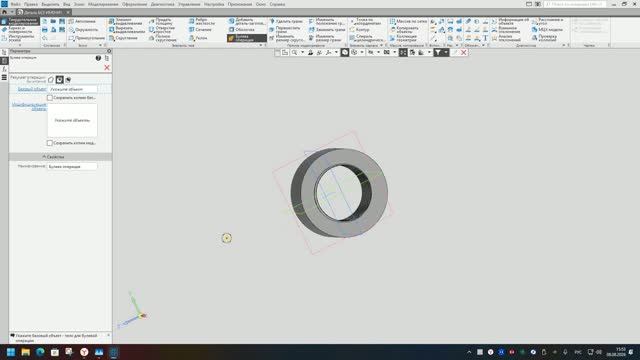The width and height of the screenshot is (640, 360).
Task: Open the Справка menu
Action: [277, 4]
